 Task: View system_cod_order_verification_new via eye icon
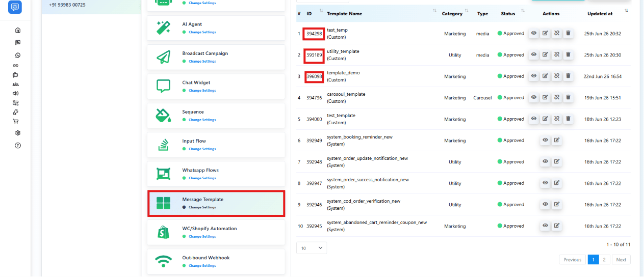click(x=545, y=204)
